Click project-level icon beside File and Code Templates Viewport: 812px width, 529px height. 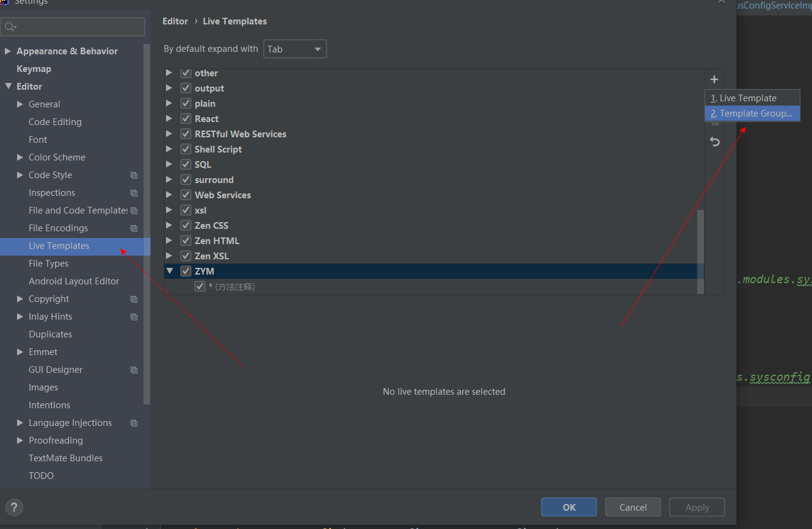point(134,211)
